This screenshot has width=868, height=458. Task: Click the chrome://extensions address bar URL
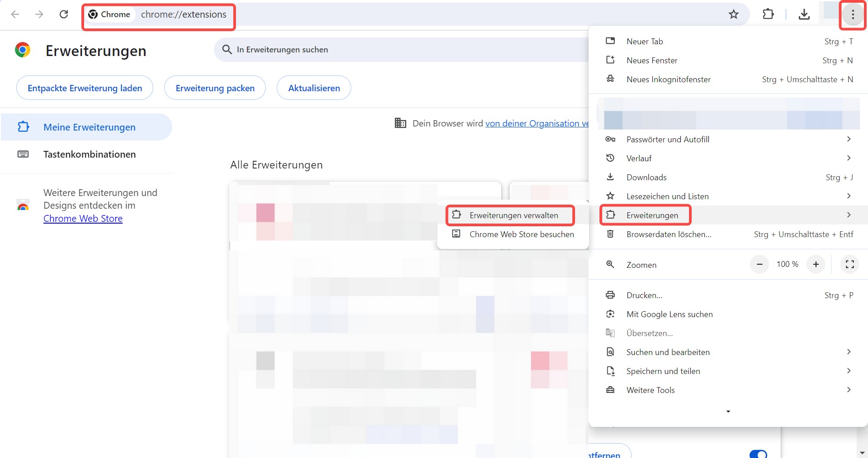(x=184, y=14)
